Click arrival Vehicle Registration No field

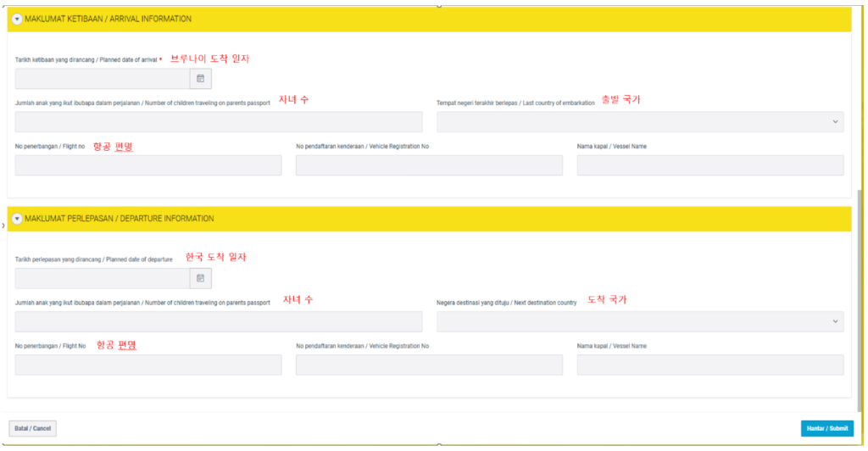[429, 165]
